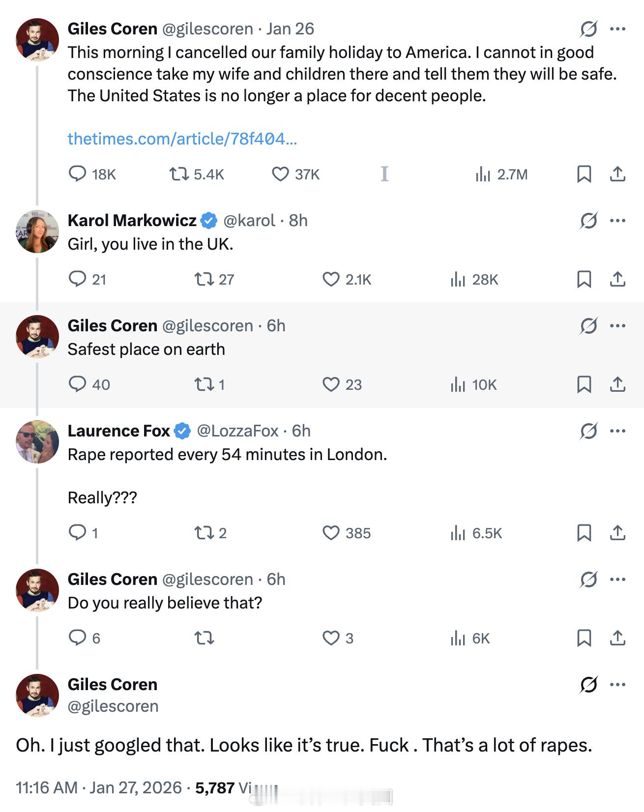Click the 11:16 AM Jan 27, 2026 timestamp
The height and width of the screenshot is (812, 644).
coord(98,788)
